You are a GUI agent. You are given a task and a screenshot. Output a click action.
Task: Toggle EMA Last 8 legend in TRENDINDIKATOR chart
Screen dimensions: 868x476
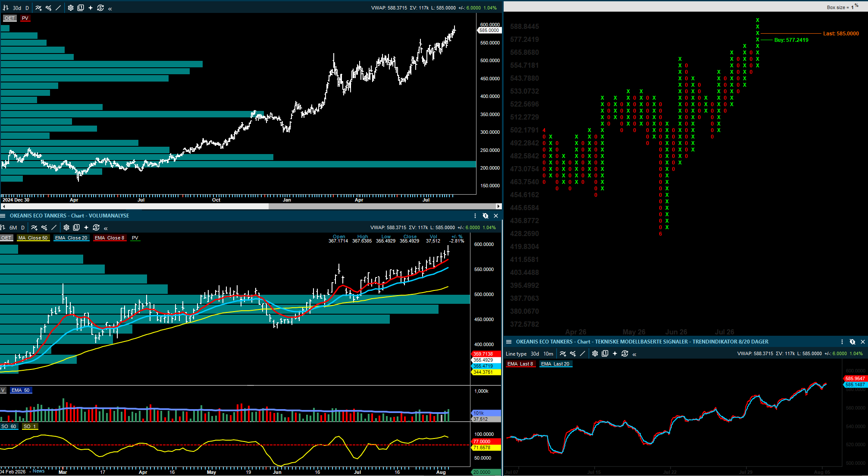(x=520, y=364)
